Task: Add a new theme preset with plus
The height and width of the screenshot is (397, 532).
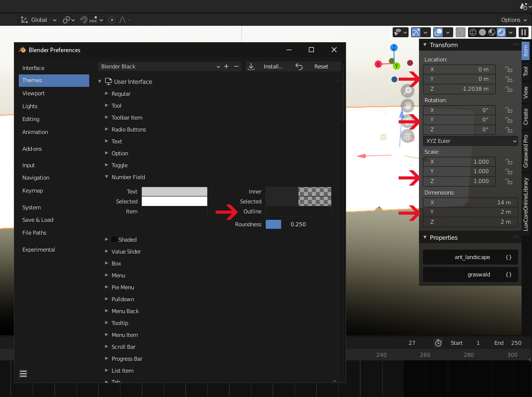Action: click(226, 66)
